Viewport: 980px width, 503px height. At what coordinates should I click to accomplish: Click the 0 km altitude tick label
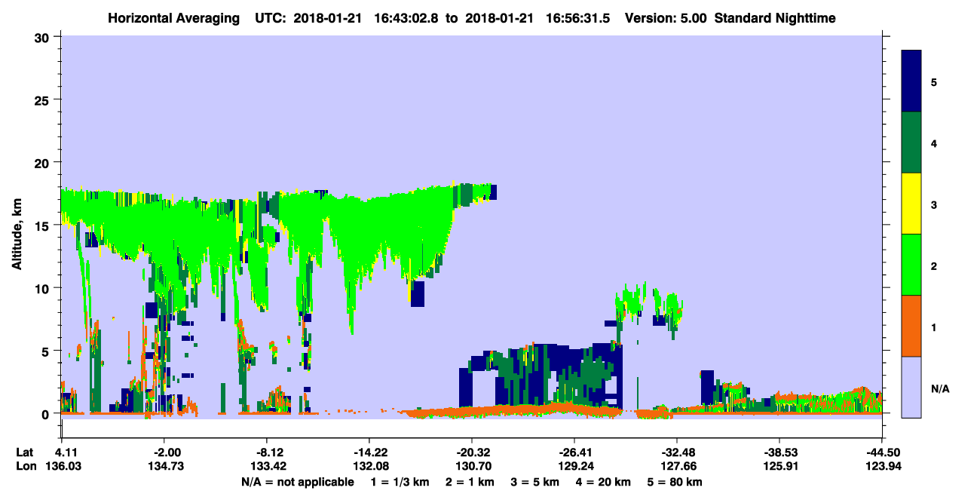47,413
